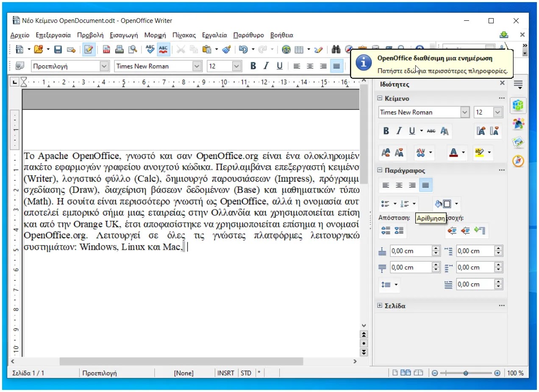Screen dimensions: 539x392
Task: Open Find & Replace binoculars icon
Action: (x=336, y=50)
